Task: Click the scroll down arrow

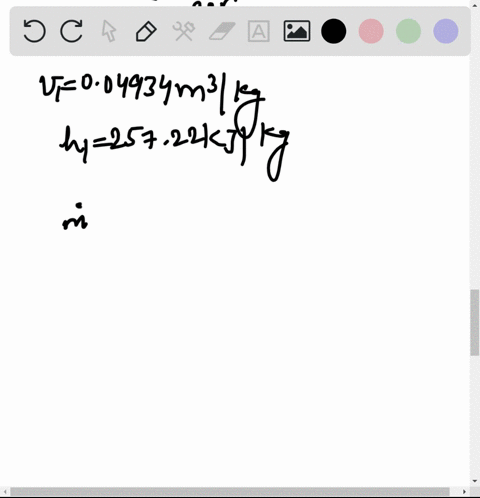Action: [475, 481]
